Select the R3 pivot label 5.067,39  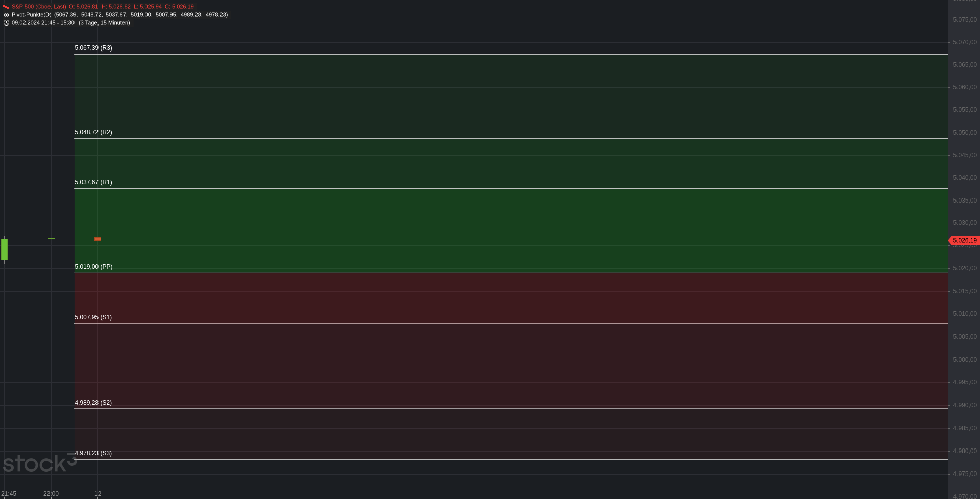[93, 48]
